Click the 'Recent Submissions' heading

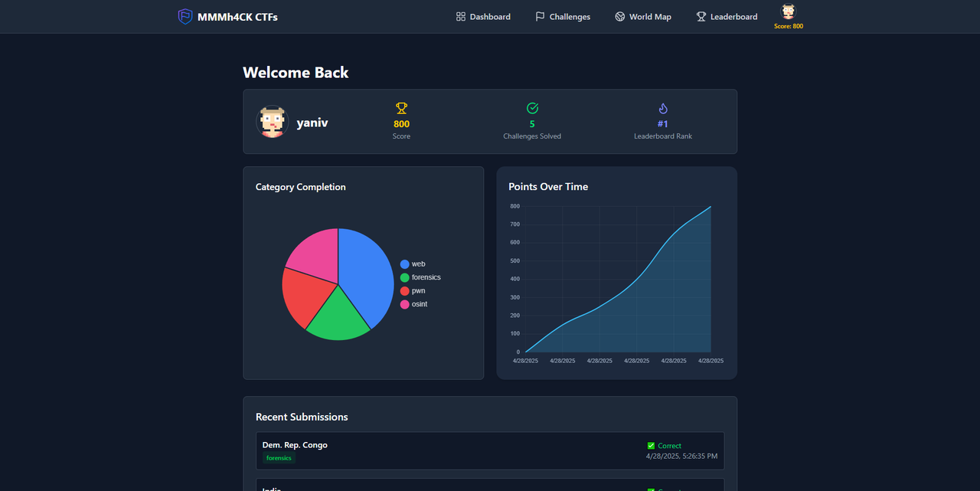coord(302,417)
